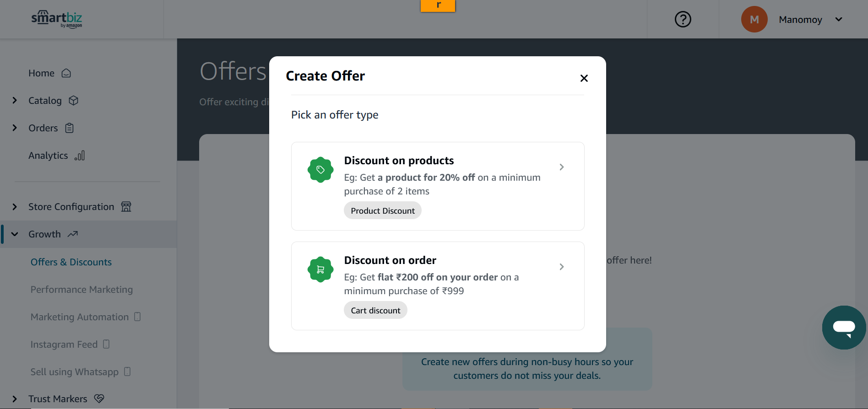Choose the Discount on order option
The image size is (868, 409).
click(x=438, y=286)
